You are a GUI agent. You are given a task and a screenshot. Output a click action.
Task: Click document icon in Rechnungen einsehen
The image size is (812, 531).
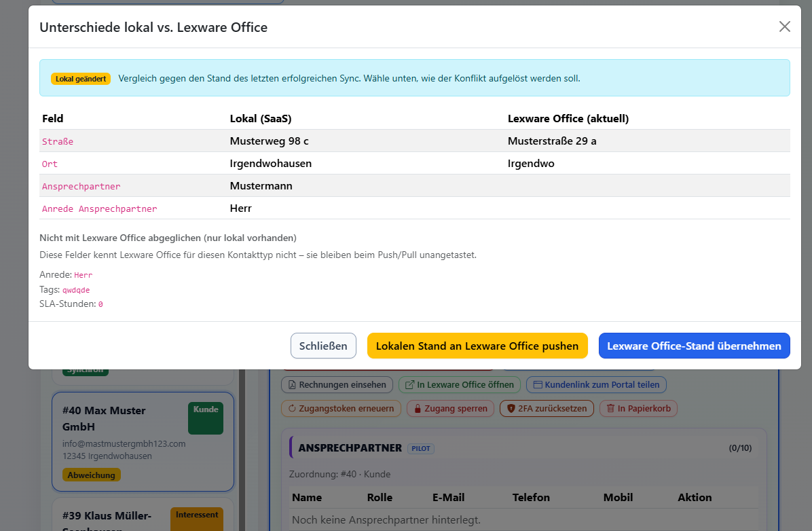click(x=292, y=385)
